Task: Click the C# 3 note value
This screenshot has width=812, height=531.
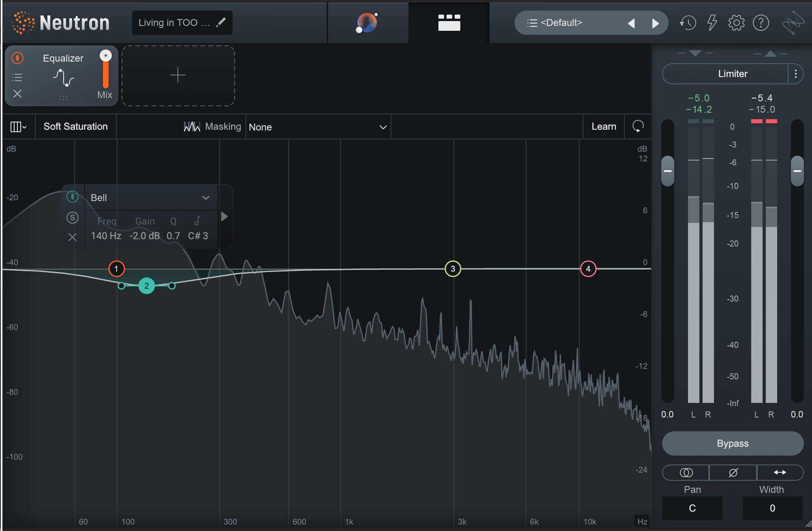Action: point(198,236)
